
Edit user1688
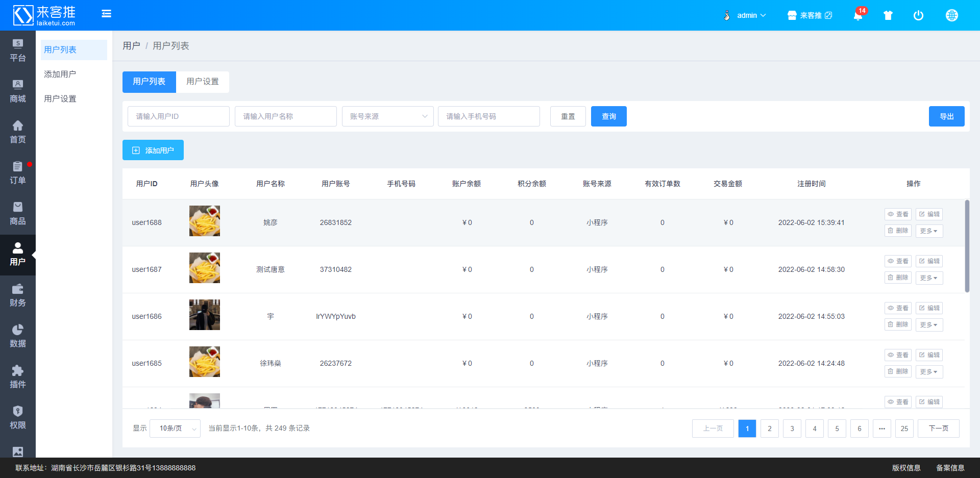coord(929,214)
